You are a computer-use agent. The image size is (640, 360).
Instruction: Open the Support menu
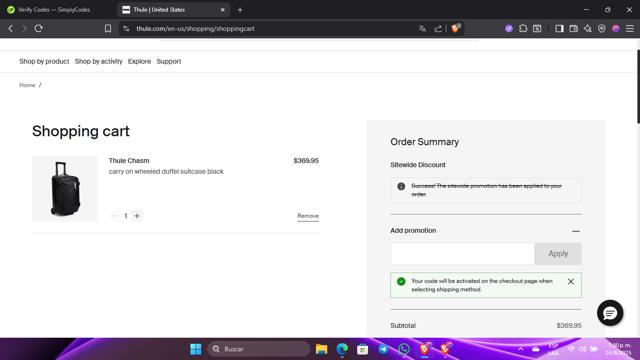(x=169, y=61)
